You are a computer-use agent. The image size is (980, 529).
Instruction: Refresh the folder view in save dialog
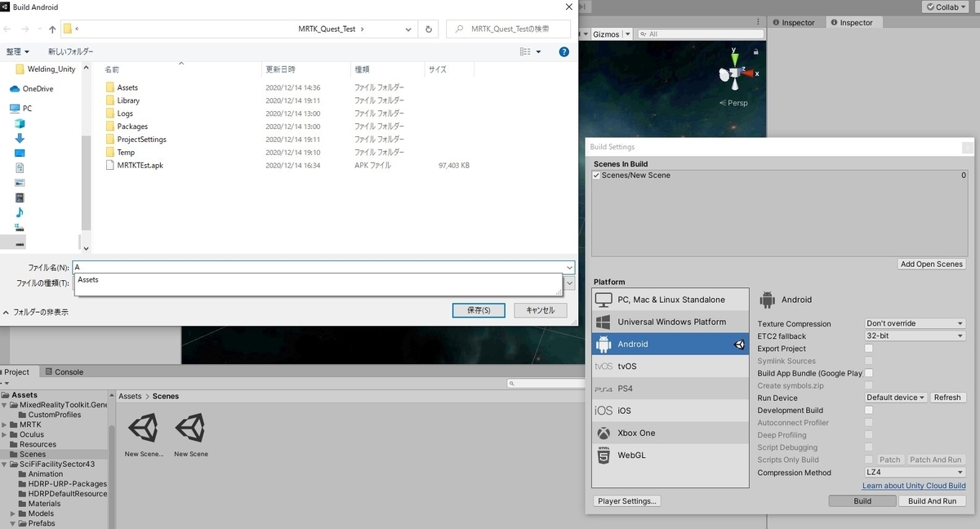coord(429,29)
